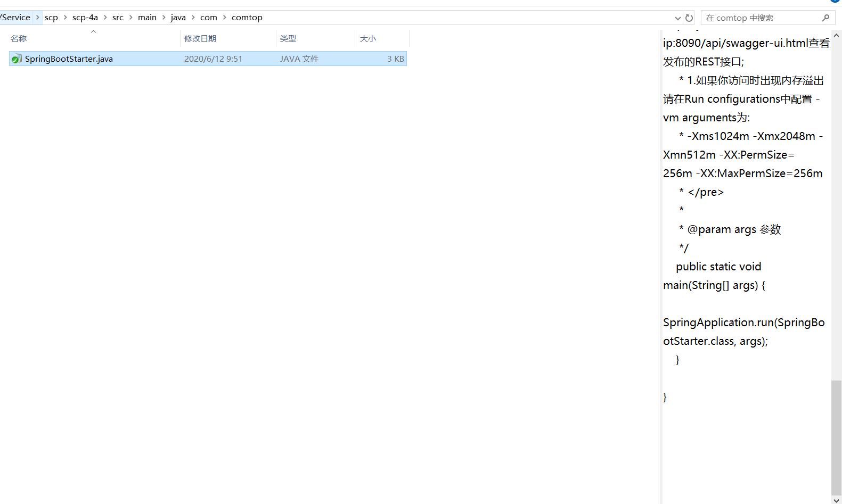This screenshot has width=842, height=504.
Task: Click the JAVA 文件 type cell
Action: click(299, 59)
